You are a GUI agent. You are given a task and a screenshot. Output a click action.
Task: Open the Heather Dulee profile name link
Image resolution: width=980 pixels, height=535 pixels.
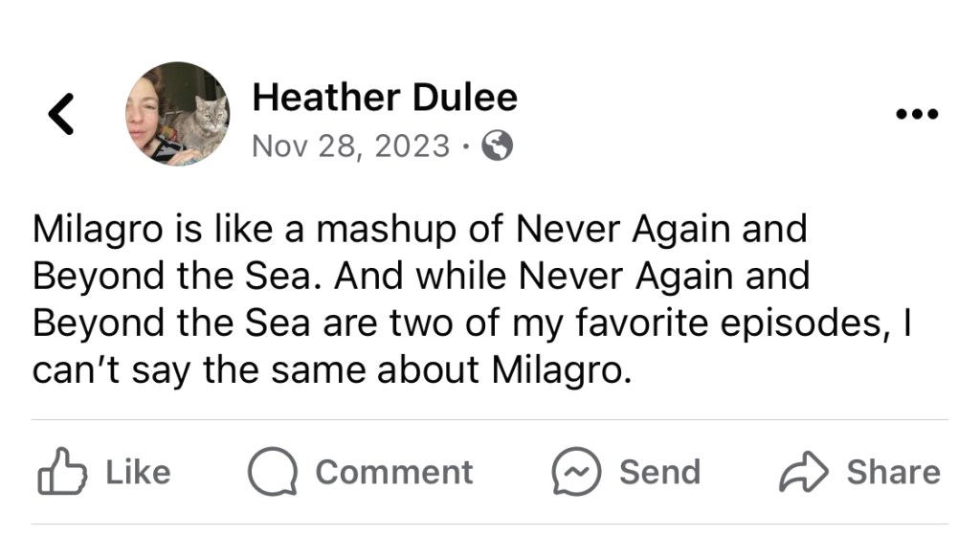[384, 97]
